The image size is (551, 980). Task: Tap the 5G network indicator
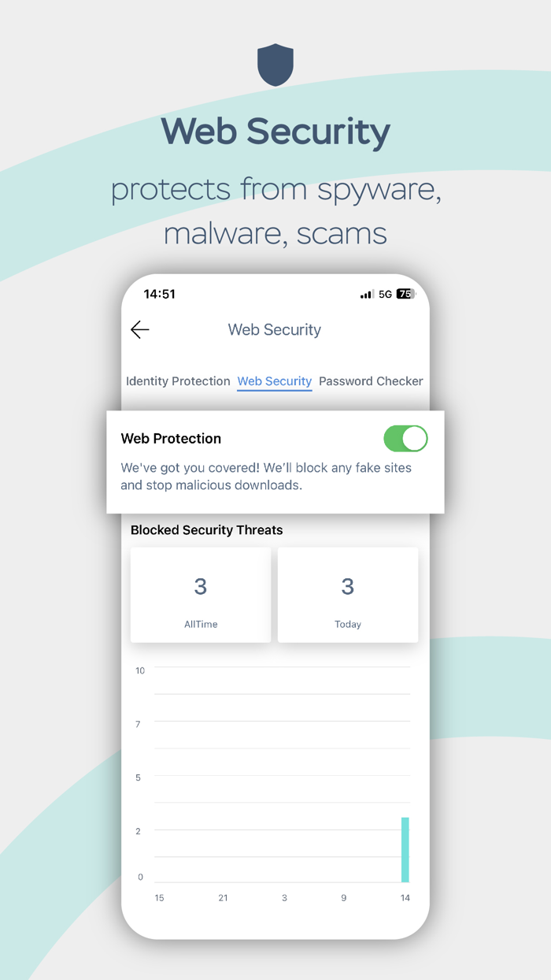[385, 294]
